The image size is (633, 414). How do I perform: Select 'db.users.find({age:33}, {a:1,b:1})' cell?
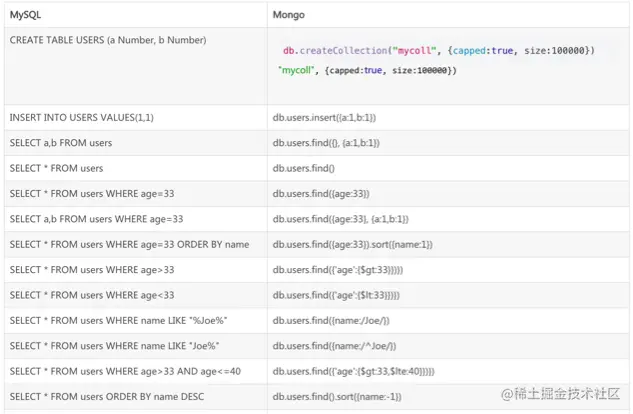point(448,219)
